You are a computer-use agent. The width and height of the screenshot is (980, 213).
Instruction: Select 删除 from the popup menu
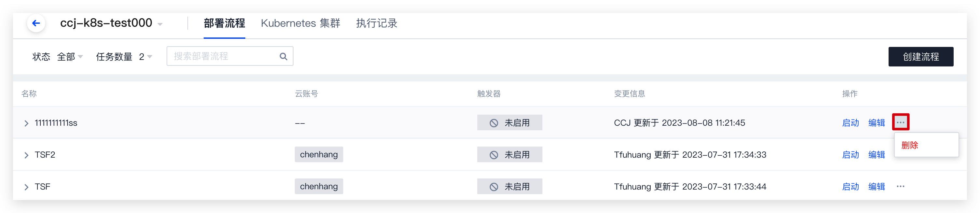pyautogui.click(x=910, y=145)
